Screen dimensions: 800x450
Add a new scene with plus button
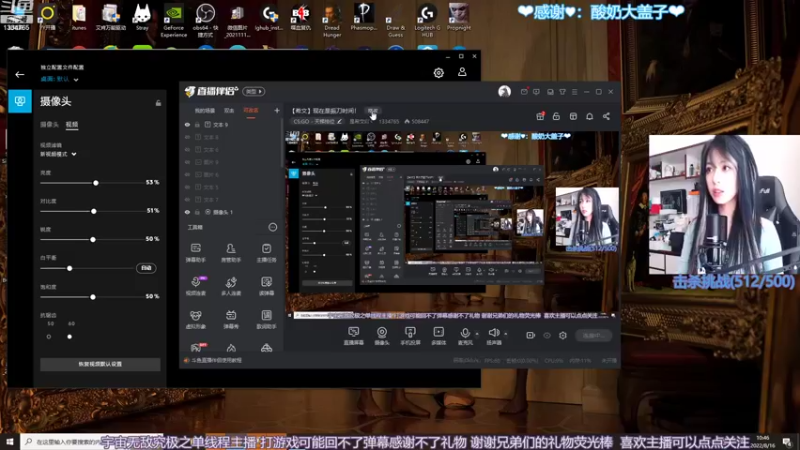pyautogui.click(x=277, y=110)
